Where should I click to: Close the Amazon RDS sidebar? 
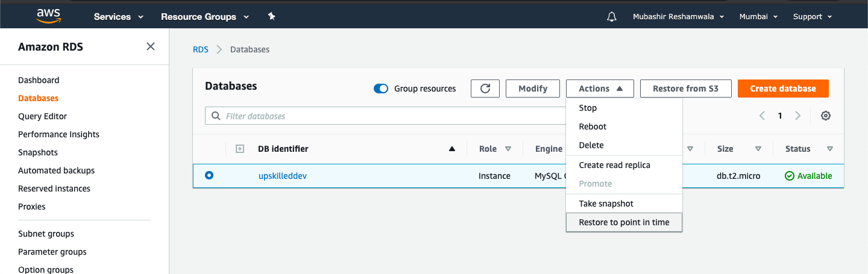click(x=151, y=46)
